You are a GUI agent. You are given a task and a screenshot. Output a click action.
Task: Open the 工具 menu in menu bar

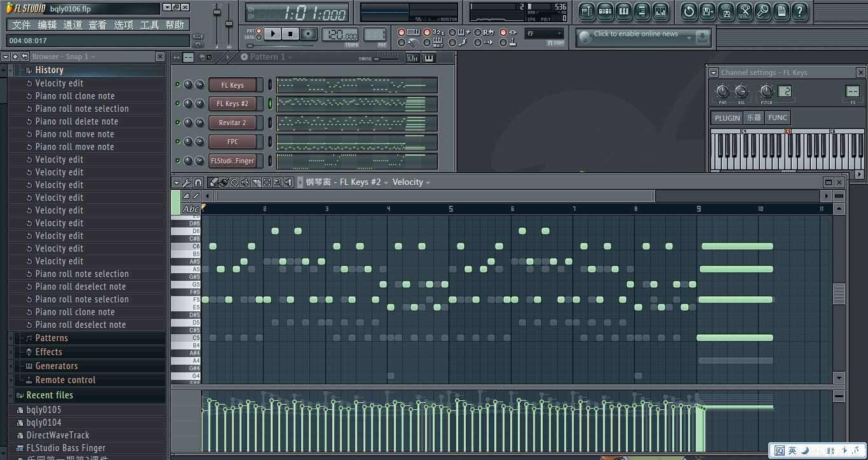click(149, 25)
